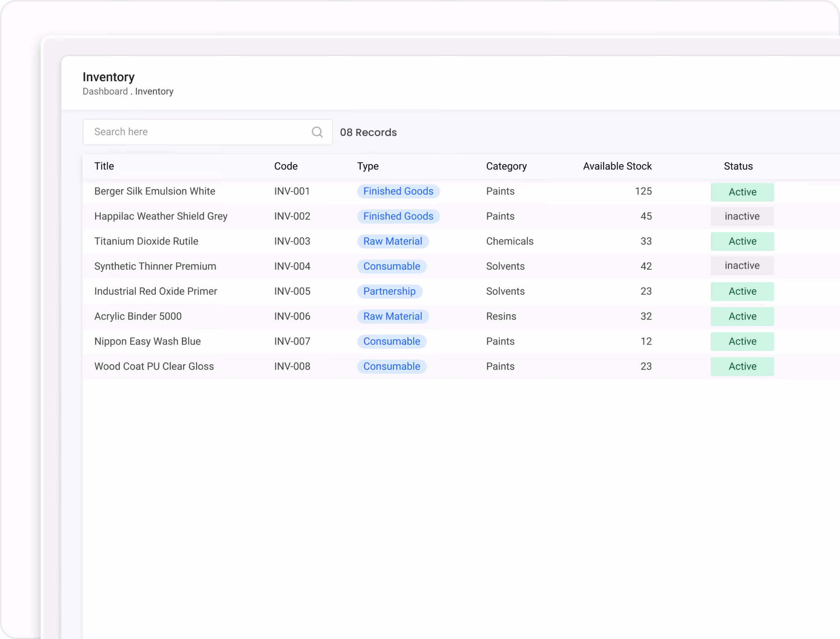Viewport: 840px width, 639px height.
Task: Select Nippon Easy Wash Blue title
Action: (x=147, y=342)
